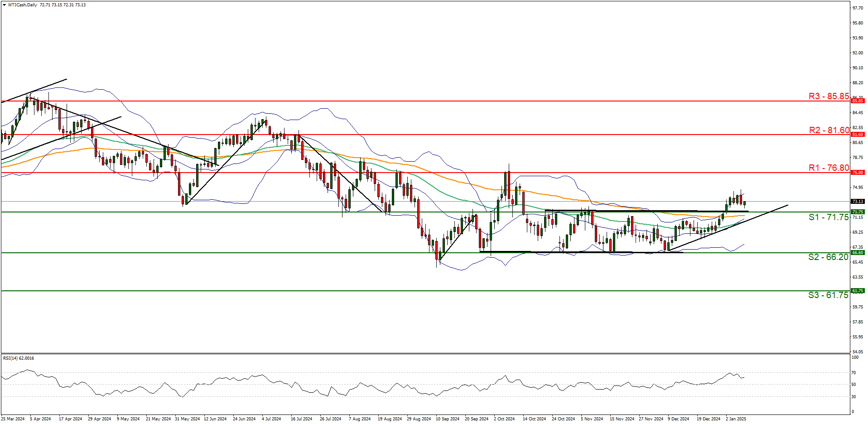Click the 2 Jan 2025 date marker
The width and height of the screenshot is (868, 424).
point(736,419)
